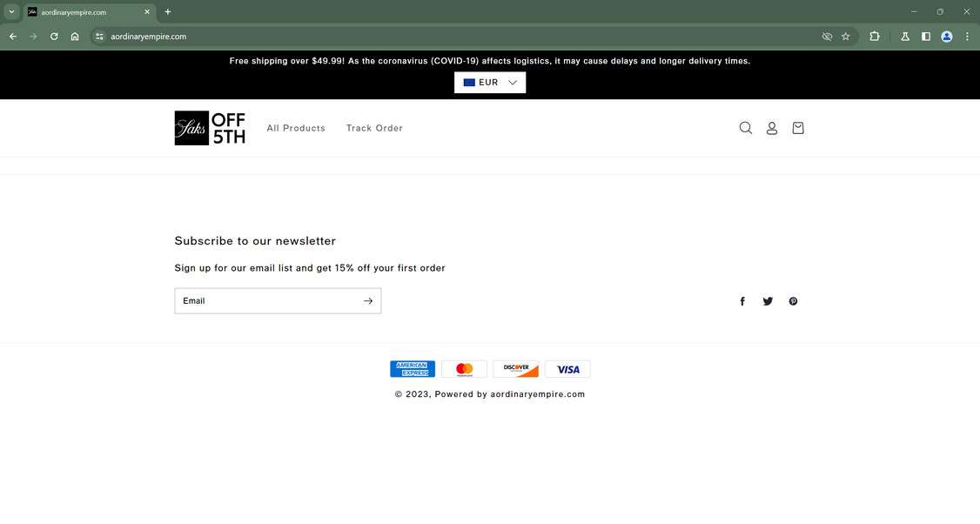Viewport: 980px width, 524px height.
Task: Click the Twitter social icon
Action: tap(768, 300)
